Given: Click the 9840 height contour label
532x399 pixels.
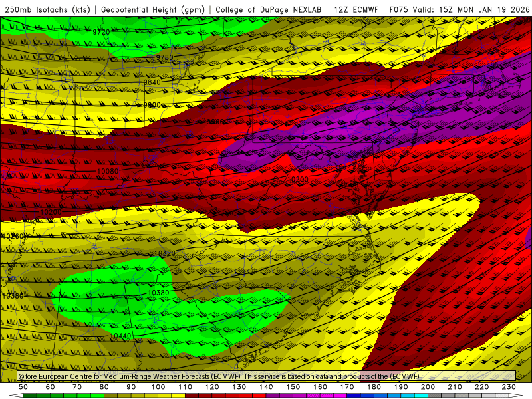Looking at the screenshot, I should (152, 82).
